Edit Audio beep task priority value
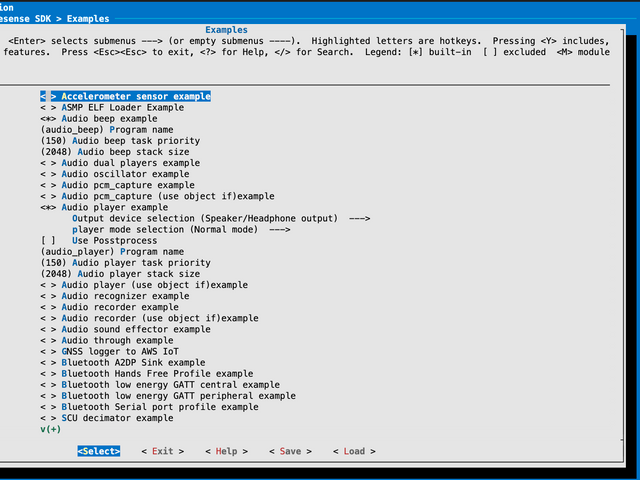This screenshot has width=640, height=480. pos(120,140)
